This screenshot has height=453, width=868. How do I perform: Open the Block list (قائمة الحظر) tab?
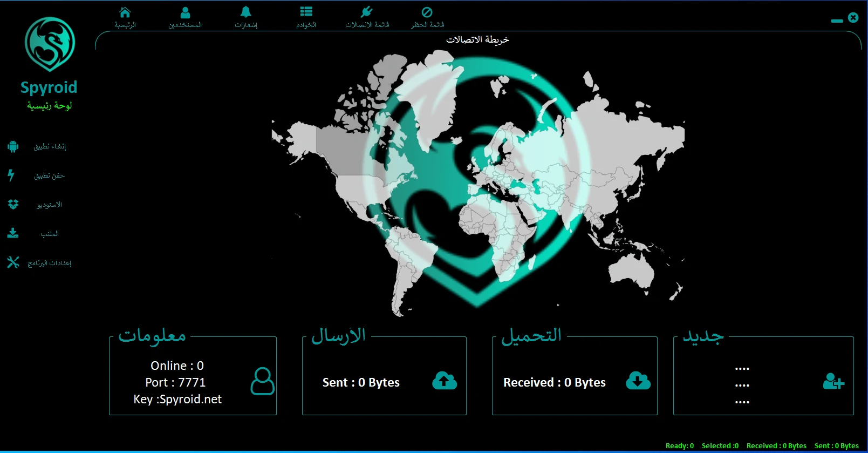(427, 17)
